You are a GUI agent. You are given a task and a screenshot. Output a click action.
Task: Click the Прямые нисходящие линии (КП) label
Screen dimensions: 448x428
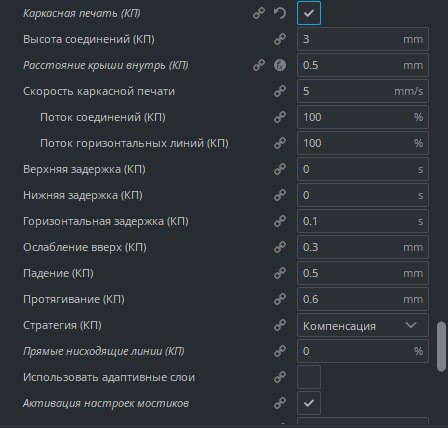click(104, 351)
